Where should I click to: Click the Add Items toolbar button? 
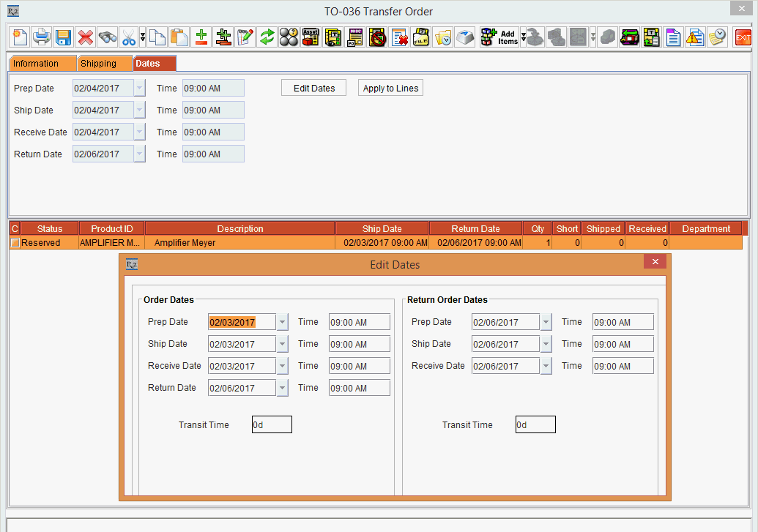499,37
